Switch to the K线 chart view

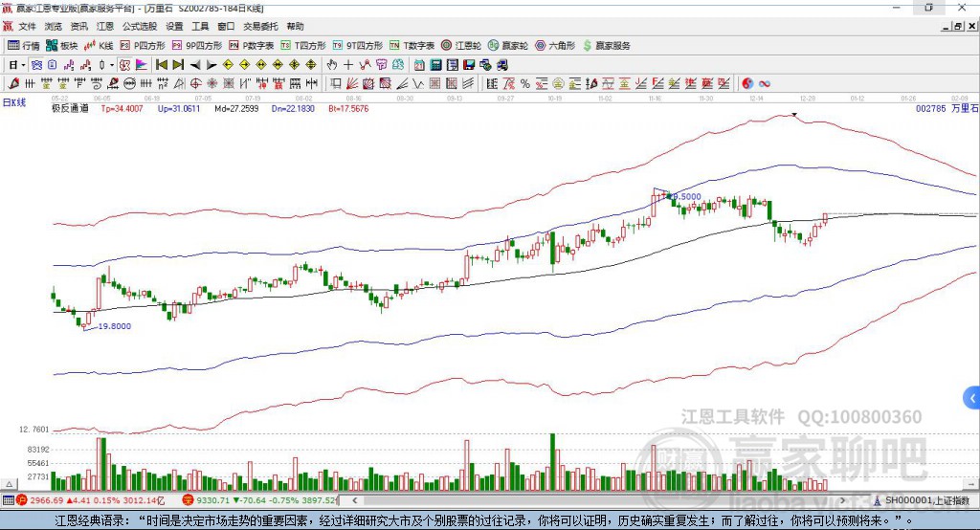coord(99,46)
